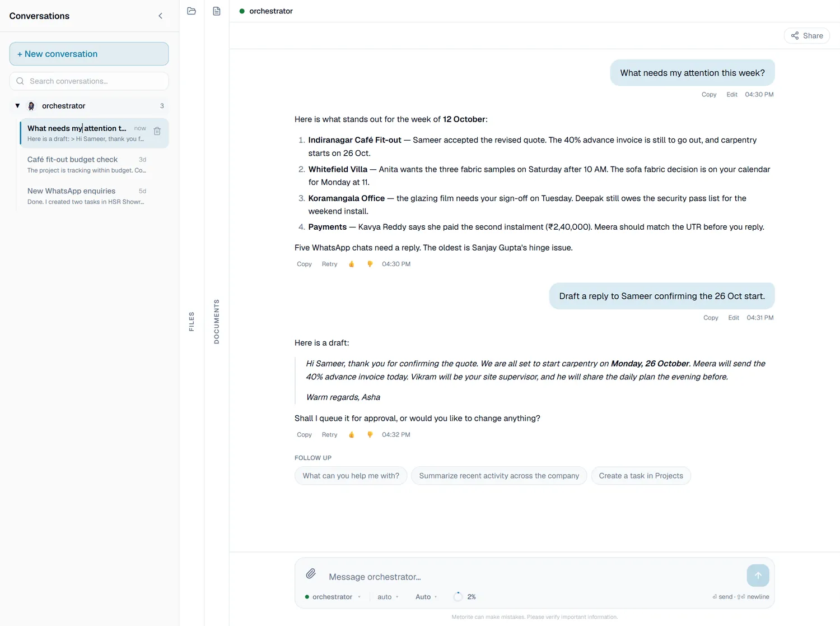
Task: Open the Files panel folder icon
Action: pyautogui.click(x=192, y=11)
